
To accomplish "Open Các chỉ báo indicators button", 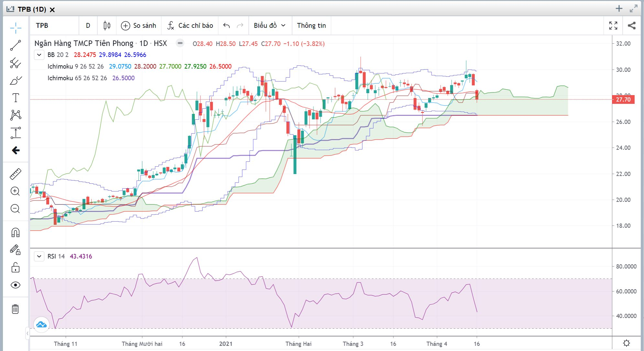I will (x=190, y=26).
